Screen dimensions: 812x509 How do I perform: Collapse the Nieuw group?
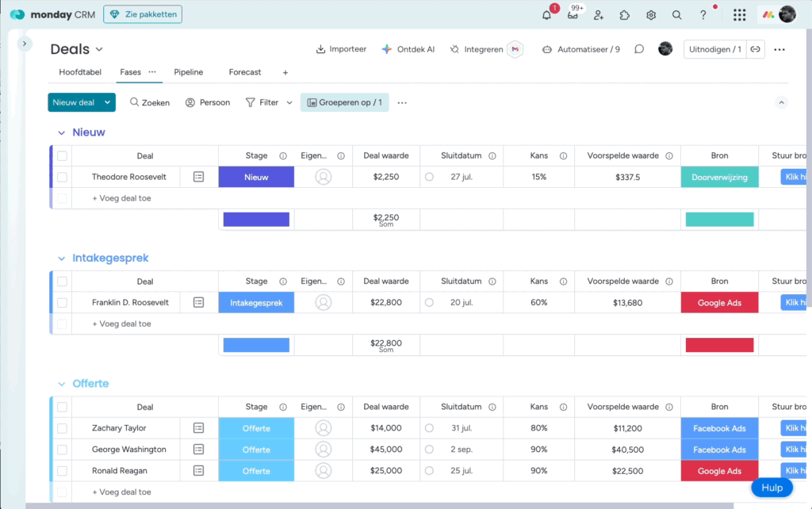click(62, 133)
